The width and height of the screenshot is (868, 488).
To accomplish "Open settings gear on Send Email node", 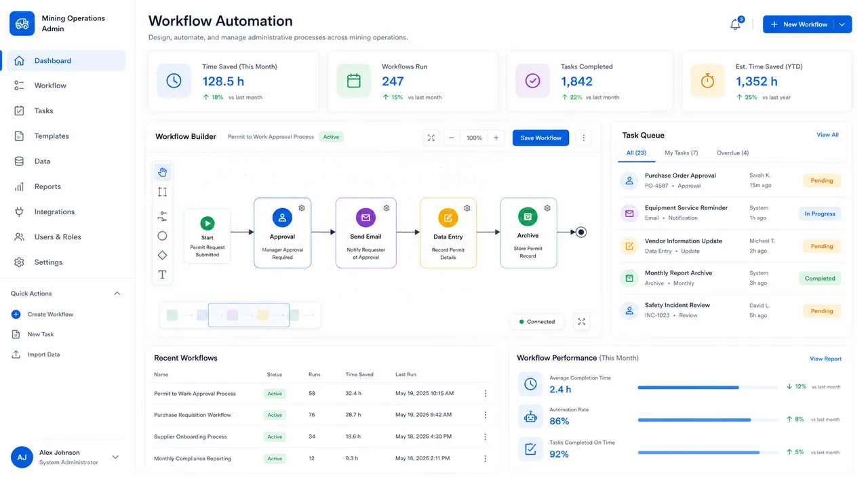I will 387,208.
